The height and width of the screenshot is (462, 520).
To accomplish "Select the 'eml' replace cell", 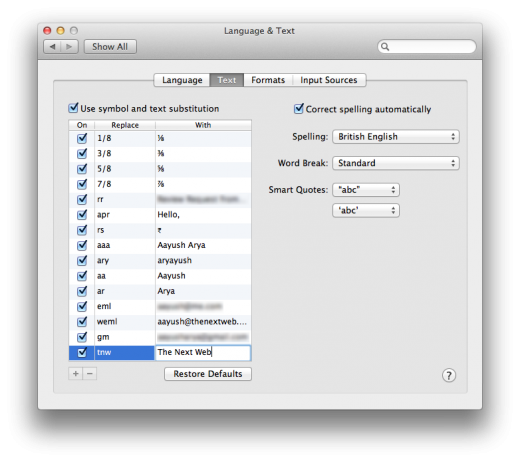I will [125, 306].
